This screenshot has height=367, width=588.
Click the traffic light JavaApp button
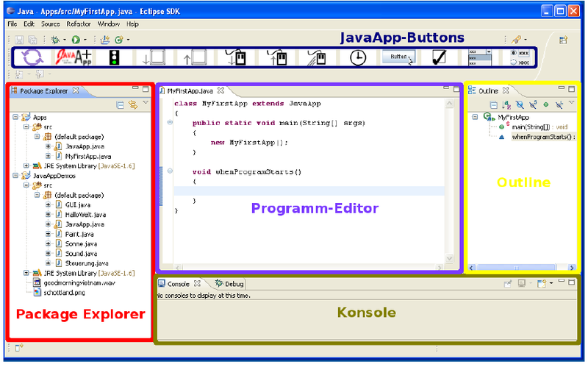click(x=114, y=58)
